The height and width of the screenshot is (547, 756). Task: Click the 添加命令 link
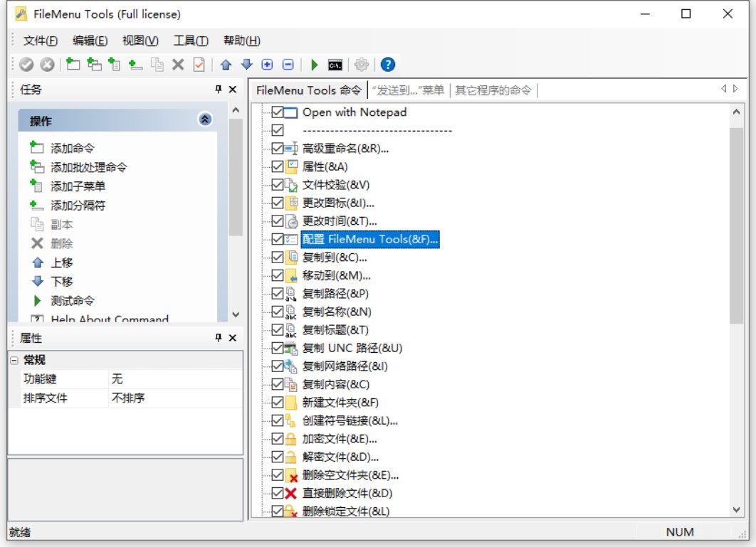(73, 148)
